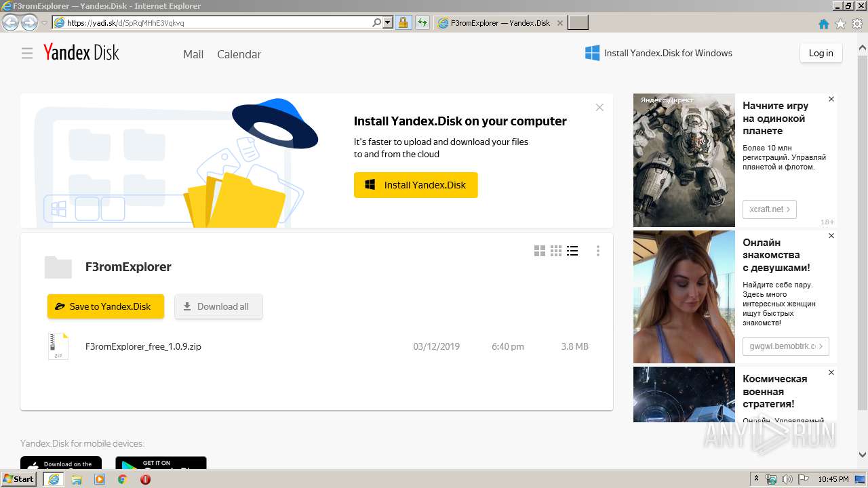The height and width of the screenshot is (488, 868).
Task: Click the browser Home icon
Action: point(824,24)
